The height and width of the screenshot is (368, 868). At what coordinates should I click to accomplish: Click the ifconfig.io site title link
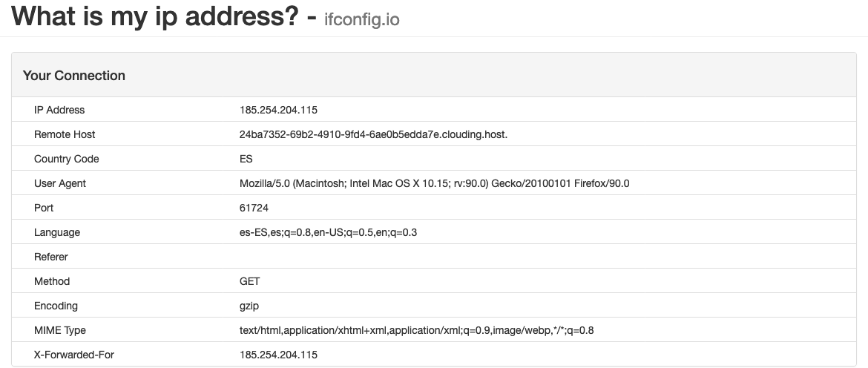(361, 19)
